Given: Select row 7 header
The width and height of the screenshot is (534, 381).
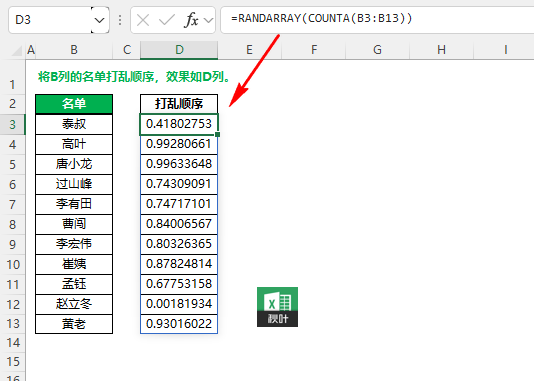Looking at the screenshot, I should pos(13,204).
